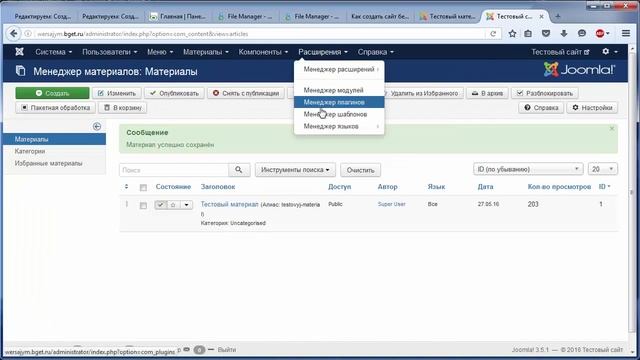Click the sort order arrows column header
The height and width of the screenshot is (360, 640).
126,187
